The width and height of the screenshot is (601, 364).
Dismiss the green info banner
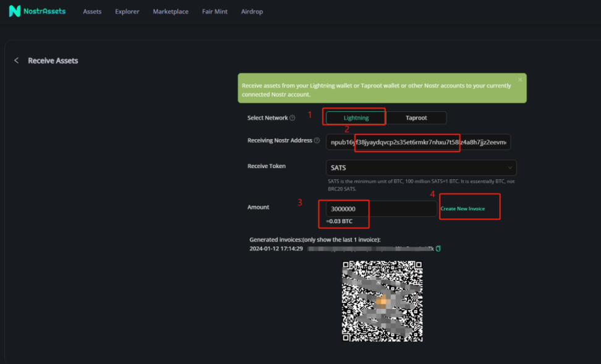520,80
